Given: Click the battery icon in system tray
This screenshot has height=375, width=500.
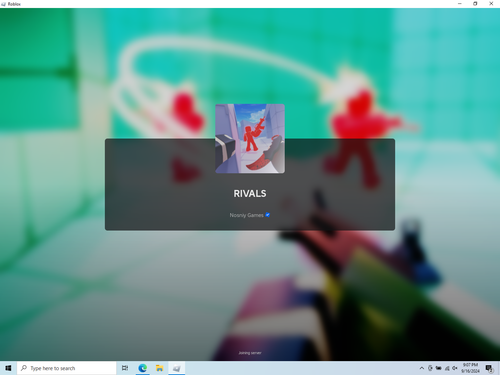Looking at the screenshot, I should [439, 368].
